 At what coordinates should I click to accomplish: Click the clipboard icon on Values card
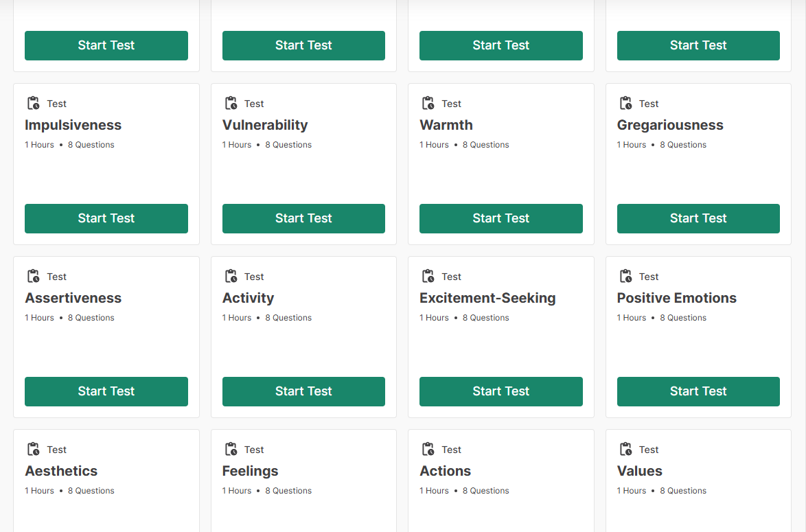(625, 450)
